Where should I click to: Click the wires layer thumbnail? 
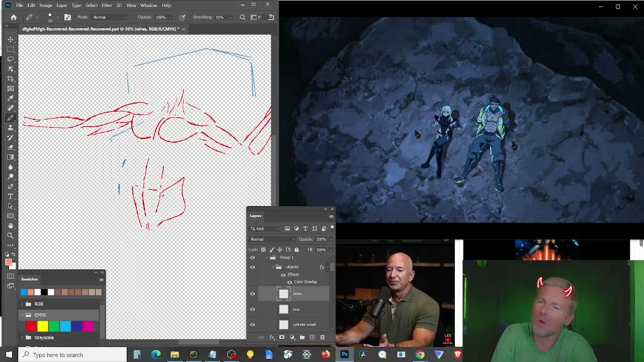coord(284,294)
